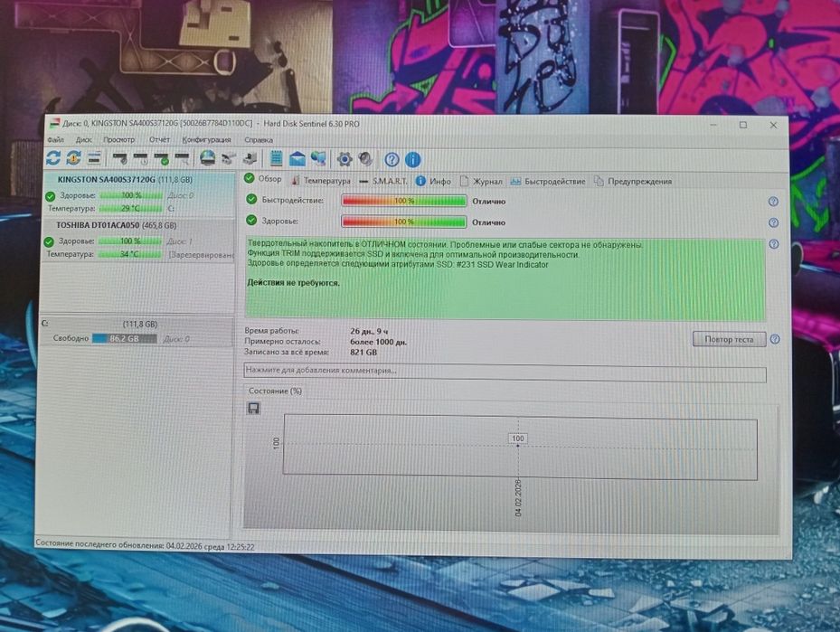Switch to the Журнал tab
Viewport: 840px width, 632px height.
(x=481, y=182)
